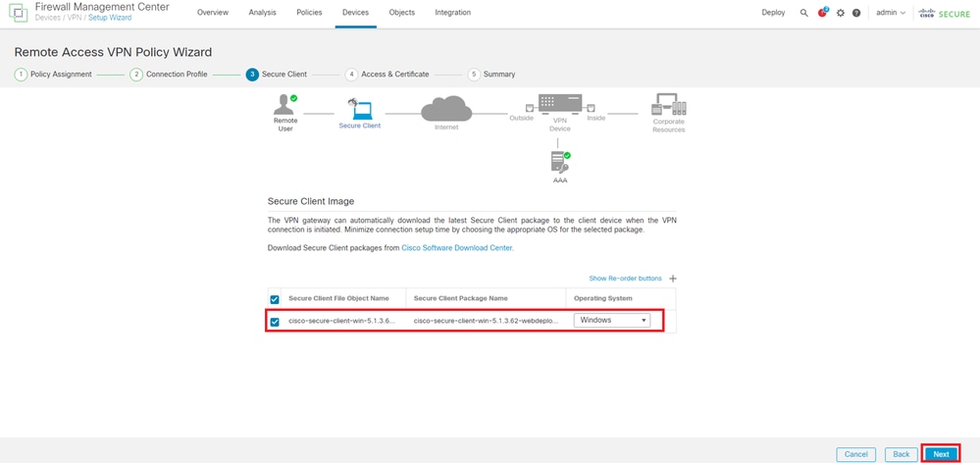Go to step 4 Access & Certificate
The width and height of the screenshot is (980, 463).
(x=387, y=75)
